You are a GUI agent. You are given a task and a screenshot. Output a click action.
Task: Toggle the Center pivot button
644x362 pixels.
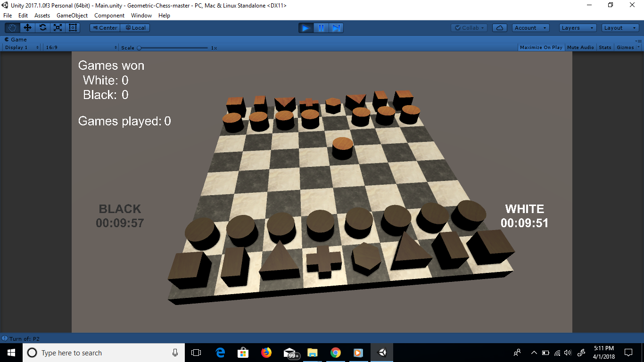[x=104, y=27]
